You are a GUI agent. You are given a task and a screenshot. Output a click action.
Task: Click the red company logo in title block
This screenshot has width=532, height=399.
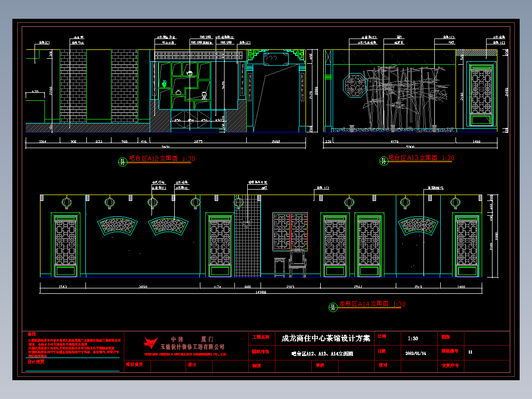tap(151, 343)
